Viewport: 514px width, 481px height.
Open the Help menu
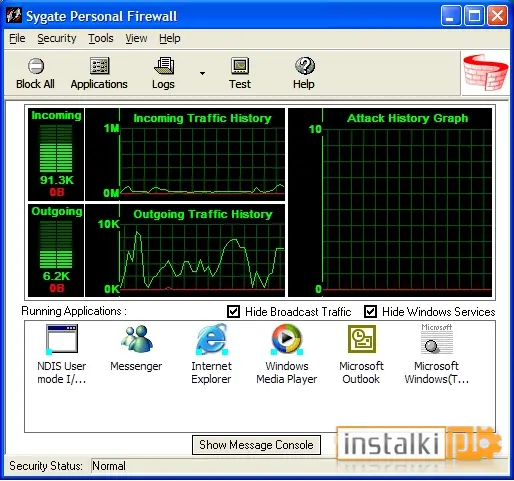point(170,38)
